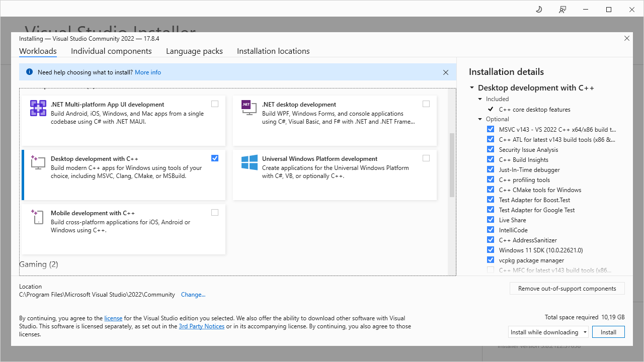This screenshot has width=644, height=362.
Task: Open the More info link
Action: (147, 72)
